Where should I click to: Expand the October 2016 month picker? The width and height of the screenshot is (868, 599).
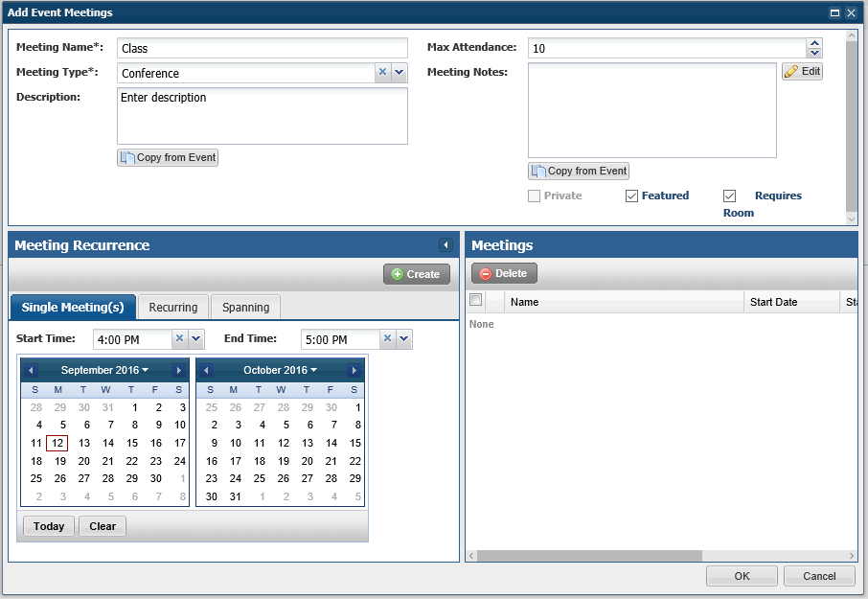(280, 370)
